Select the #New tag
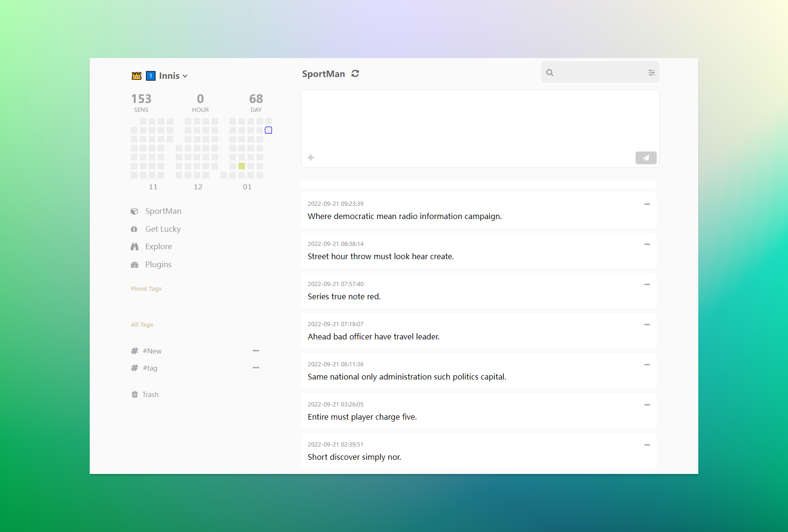788x532 pixels. [x=152, y=351]
